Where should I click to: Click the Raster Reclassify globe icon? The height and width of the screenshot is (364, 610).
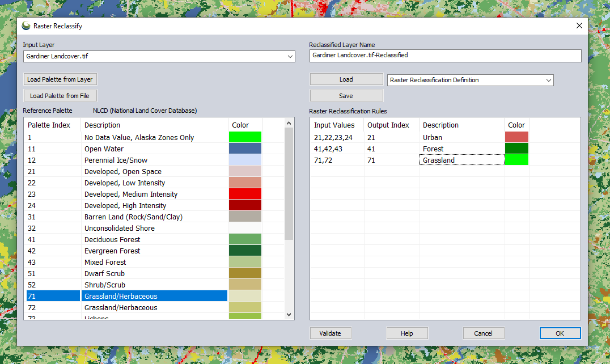click(26, 26)
